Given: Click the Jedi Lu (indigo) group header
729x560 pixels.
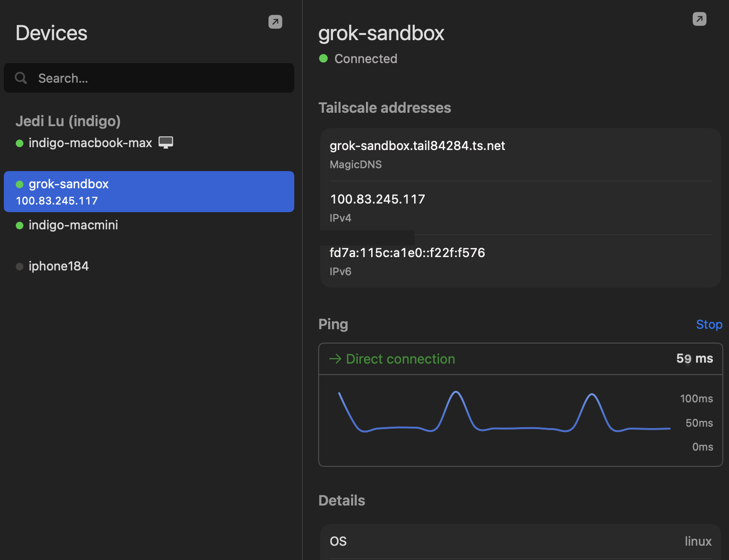Looking at the screenshot, I should coord(68,121).
